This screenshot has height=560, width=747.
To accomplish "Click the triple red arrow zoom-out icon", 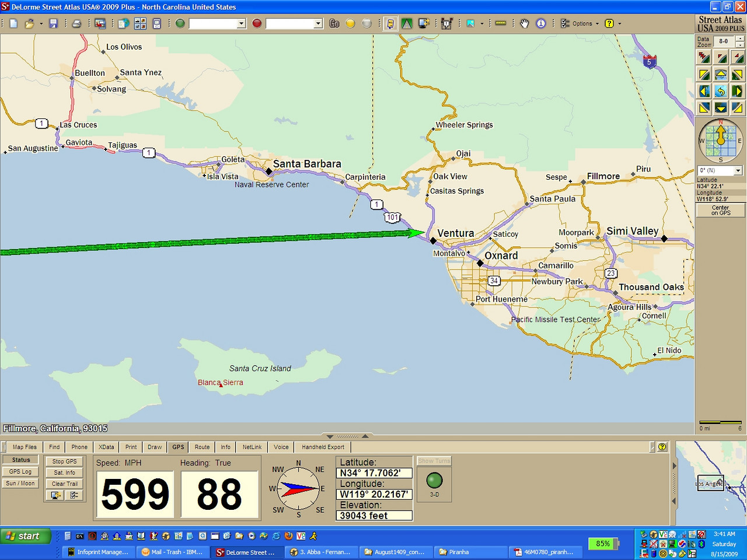I will (x=704, y=57).
